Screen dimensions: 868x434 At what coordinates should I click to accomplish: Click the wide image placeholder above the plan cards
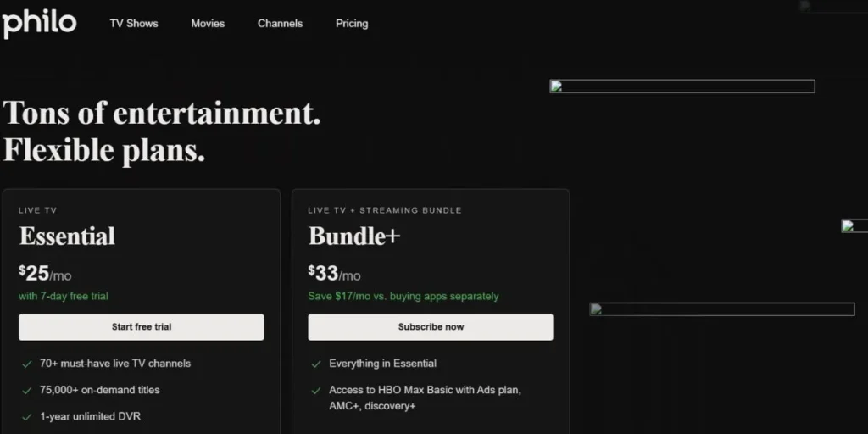coord(682,86)
